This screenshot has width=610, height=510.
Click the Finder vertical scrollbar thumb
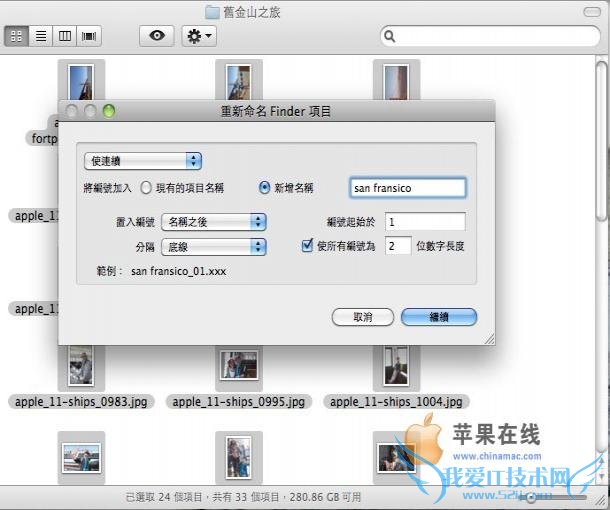(602, 140)
